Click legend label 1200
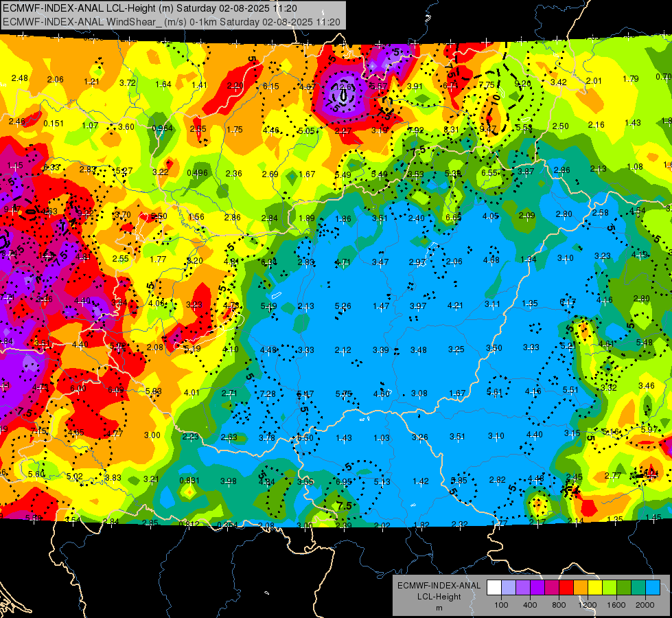This screenshot has width=672, height=618. pos(587,605)
